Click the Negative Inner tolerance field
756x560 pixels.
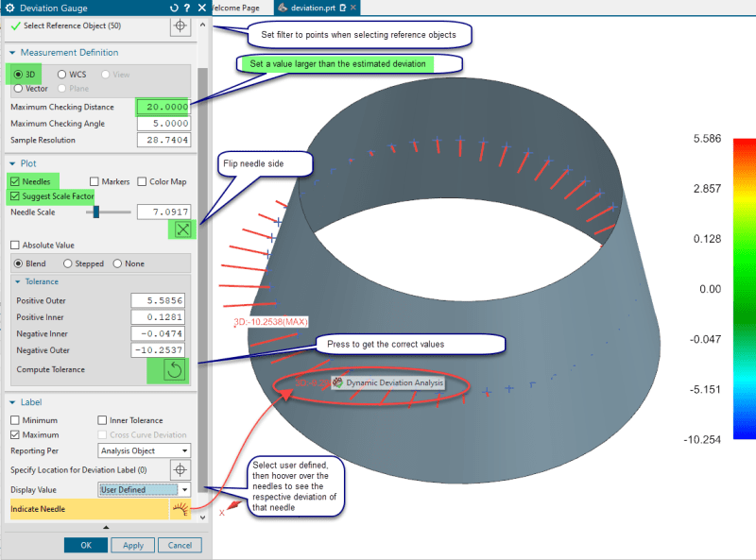158,333
